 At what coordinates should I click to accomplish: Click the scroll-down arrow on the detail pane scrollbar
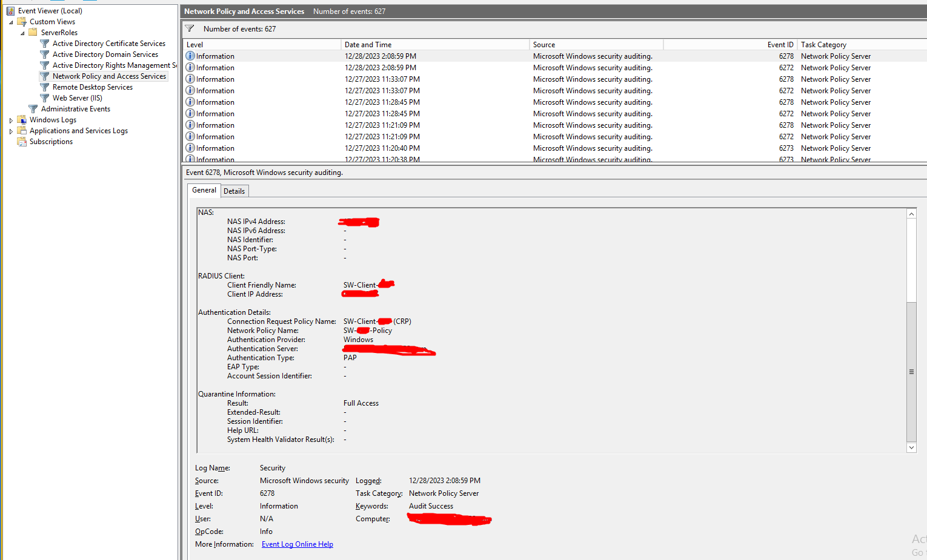[911, 447]
